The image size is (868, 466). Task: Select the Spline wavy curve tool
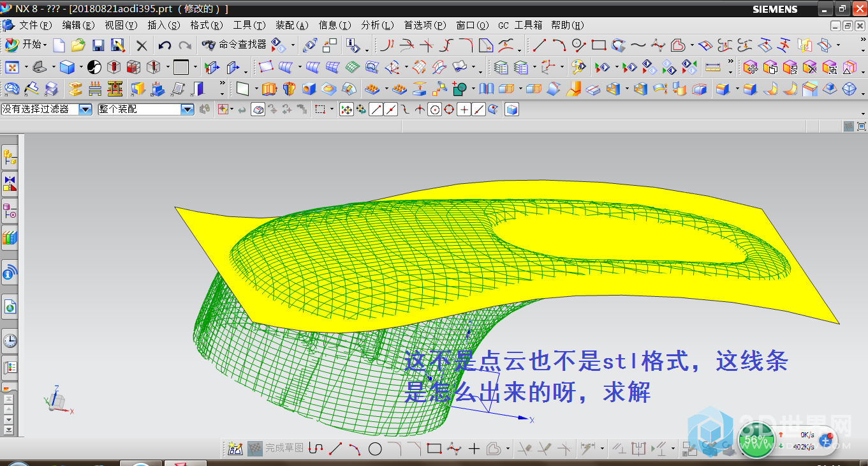(x=638, y=45)
